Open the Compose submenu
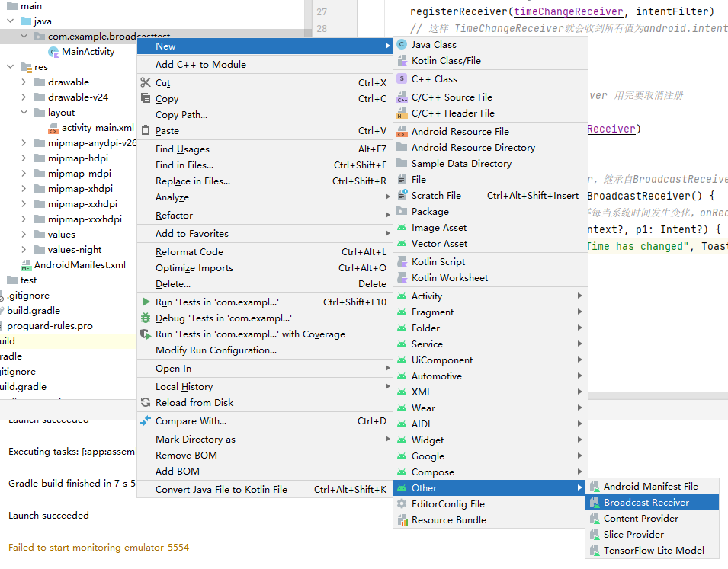 click(x=490, y=472)
